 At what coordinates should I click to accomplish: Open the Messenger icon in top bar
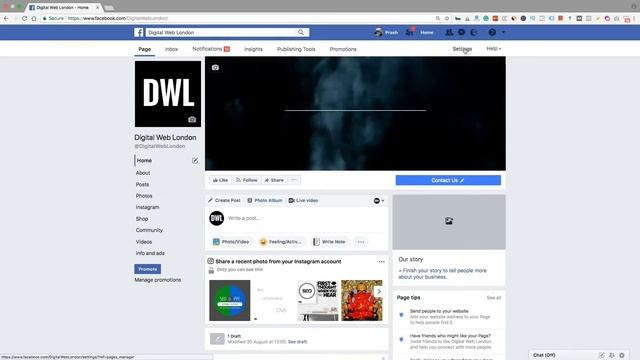click(x=461, y=32)
